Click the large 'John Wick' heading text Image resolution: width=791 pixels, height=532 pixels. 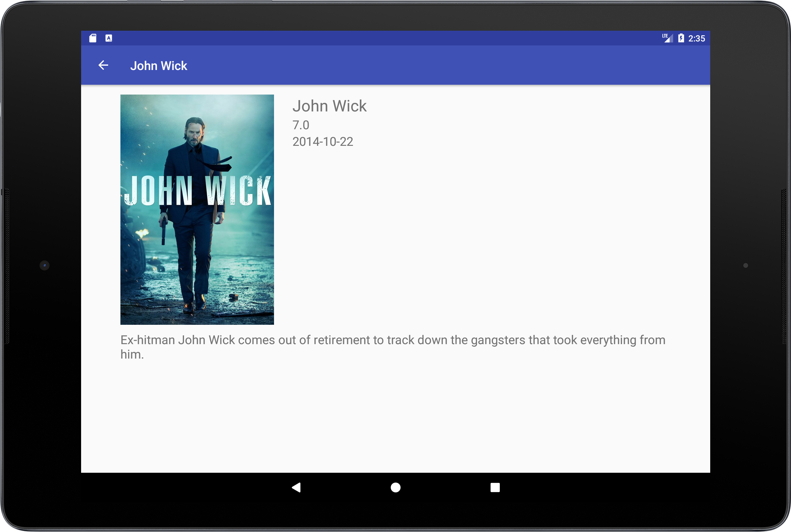point(329,106)
